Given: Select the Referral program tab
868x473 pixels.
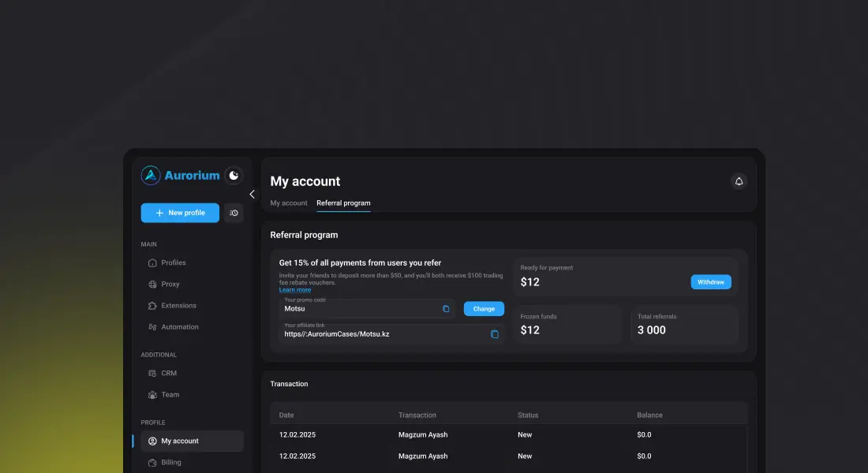Looking at the screenshot, I should (343, 203).
